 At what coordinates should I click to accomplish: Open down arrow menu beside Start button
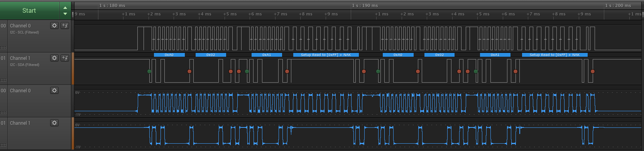click(x=65, y=14)
